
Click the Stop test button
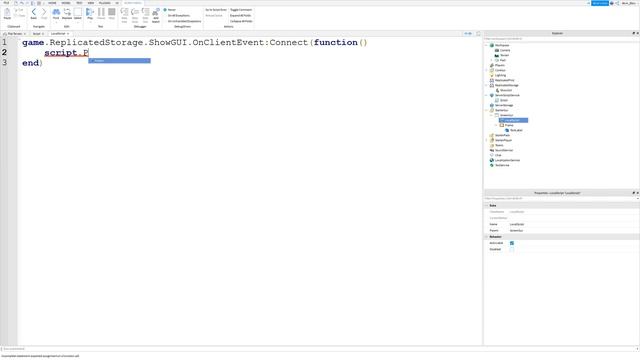point(111,13)
